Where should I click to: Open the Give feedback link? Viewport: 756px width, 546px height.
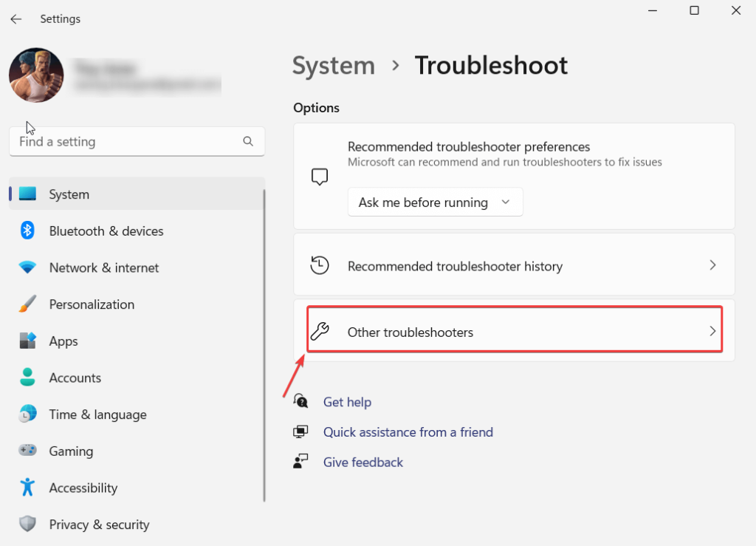[362, 463]
